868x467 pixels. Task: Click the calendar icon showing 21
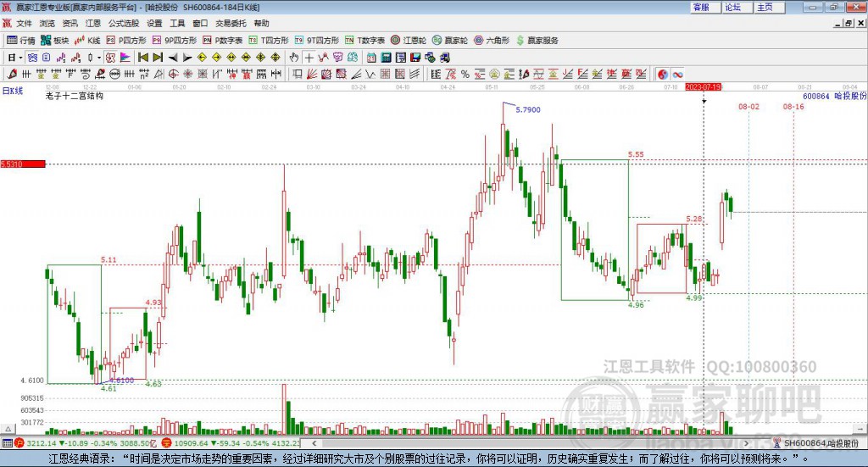pos(371,58)
